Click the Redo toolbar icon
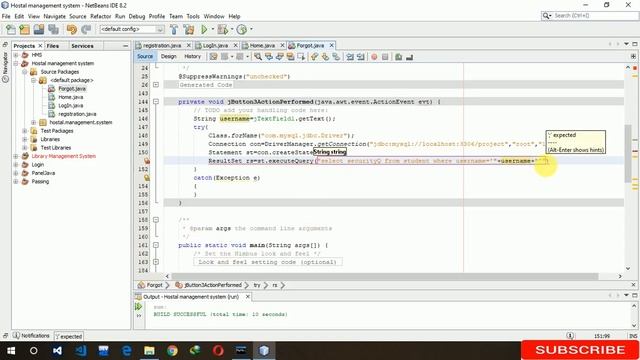The height and width of the screenshot is (360, 640). tap(86, 29)
